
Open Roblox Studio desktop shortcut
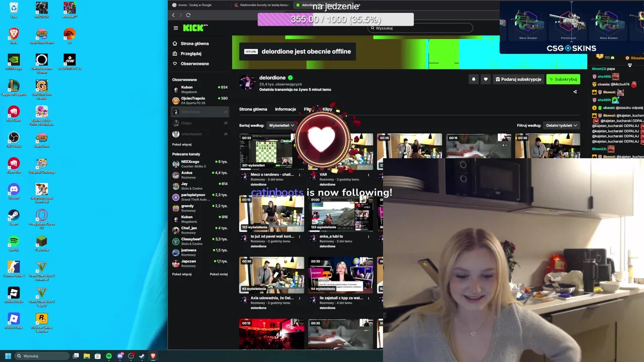14,295
